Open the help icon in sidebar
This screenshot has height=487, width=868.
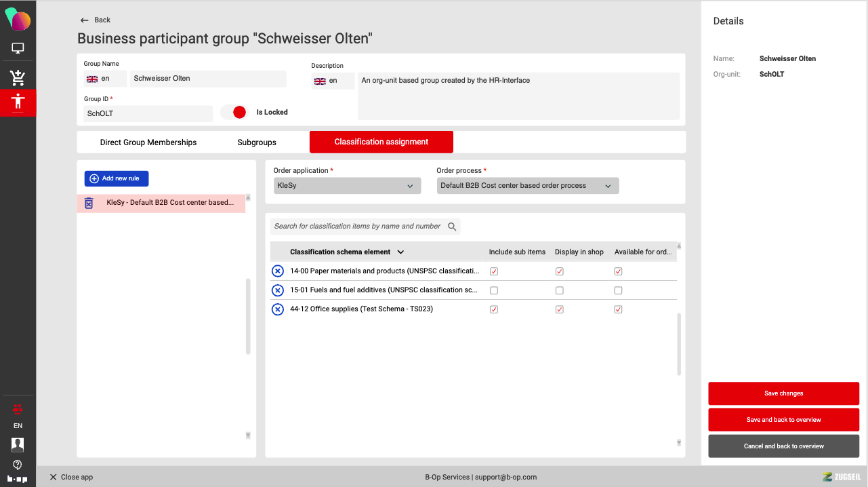[x=18, y=465]
